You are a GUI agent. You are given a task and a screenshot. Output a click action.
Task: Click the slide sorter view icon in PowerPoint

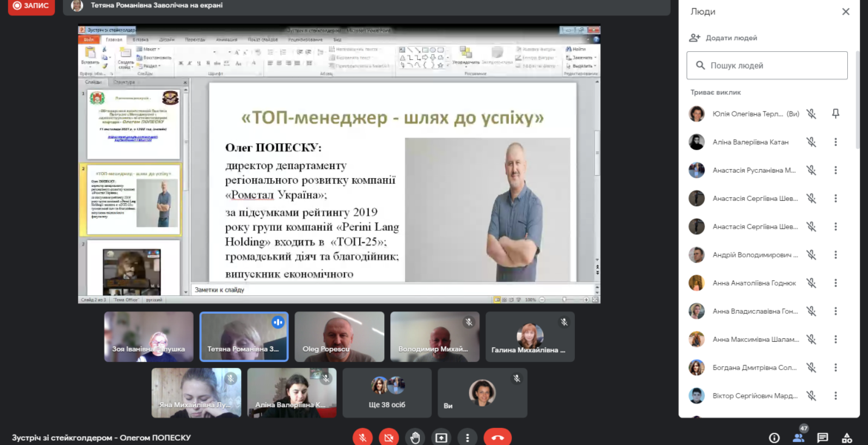(504, 300)
